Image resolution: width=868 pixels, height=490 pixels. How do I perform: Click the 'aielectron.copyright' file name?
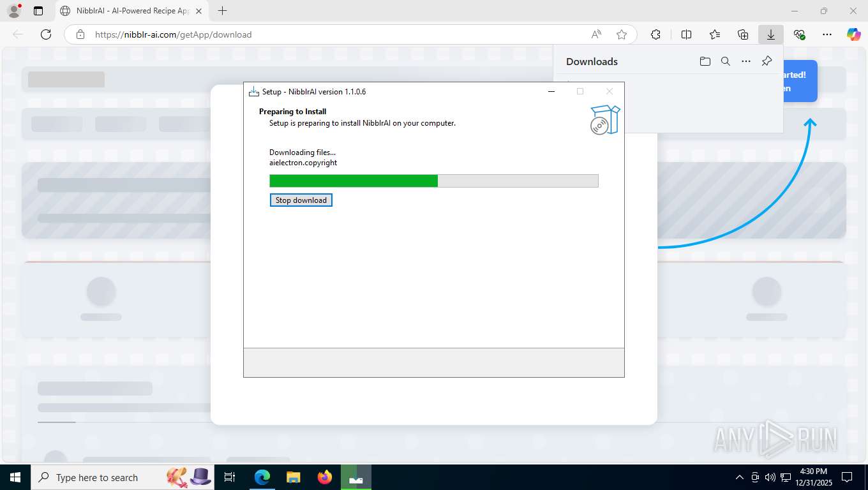pos(303,163)
